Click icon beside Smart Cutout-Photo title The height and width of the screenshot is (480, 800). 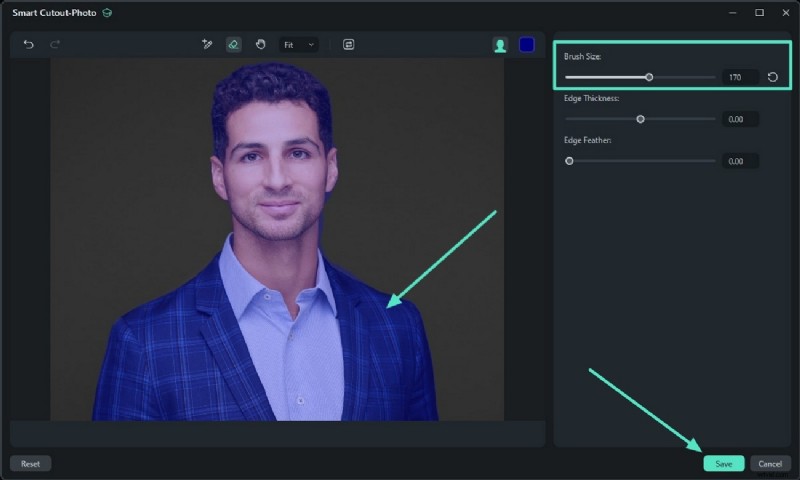pyautogui.click(x=107, y=13)
